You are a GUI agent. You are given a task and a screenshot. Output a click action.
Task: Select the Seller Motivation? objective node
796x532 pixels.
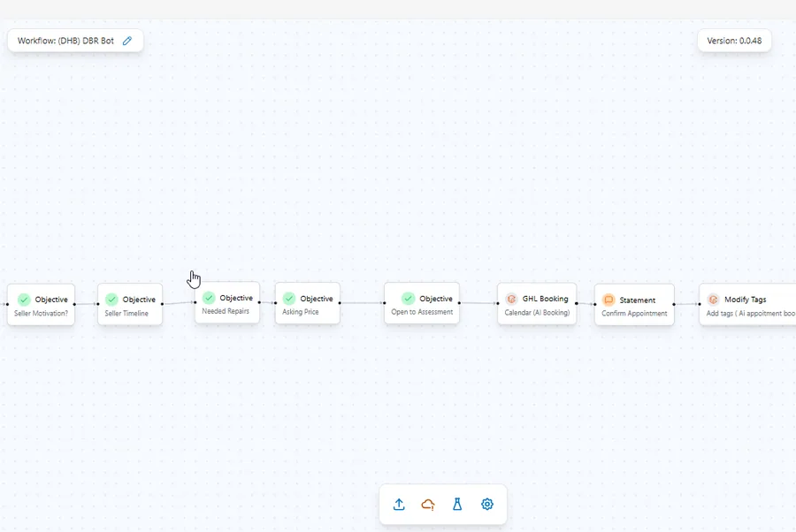tap(41, 305)
